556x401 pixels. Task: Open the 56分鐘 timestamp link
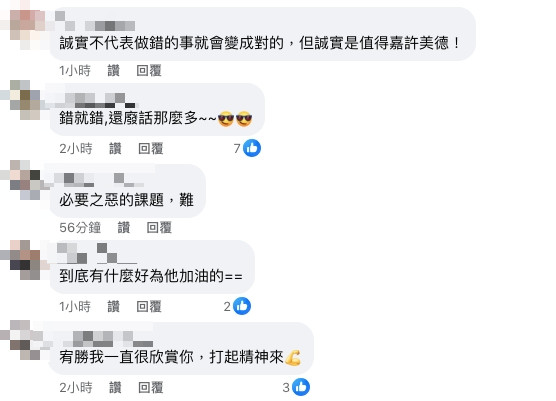pyautogui.click(x=80, y=227)
